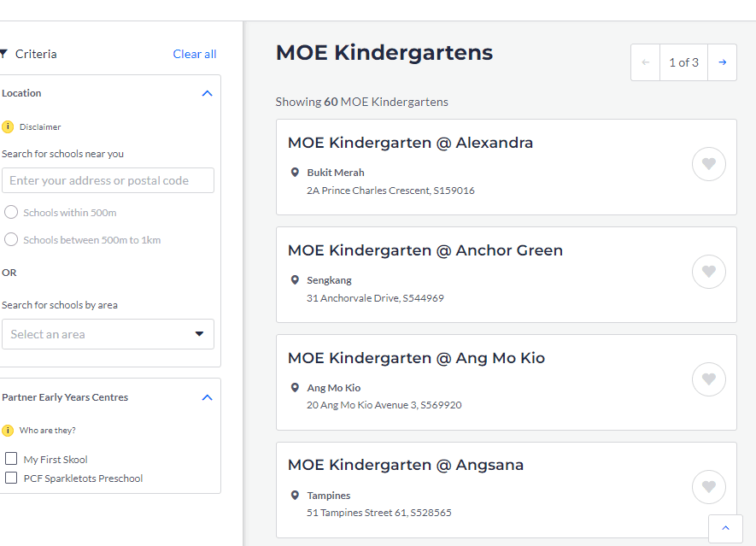
Task: Click the Location Disclaimer info icon
Action: pos(8,126)
